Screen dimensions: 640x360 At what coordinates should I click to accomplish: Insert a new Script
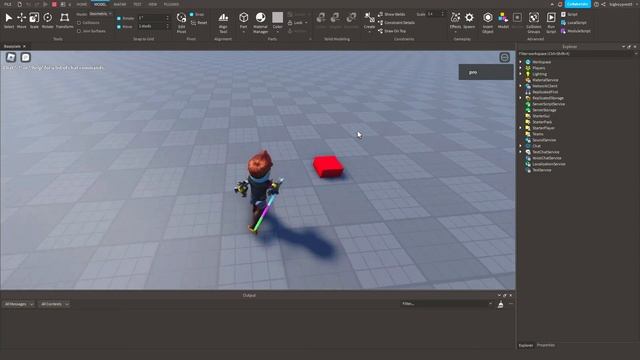click(570, 14)
